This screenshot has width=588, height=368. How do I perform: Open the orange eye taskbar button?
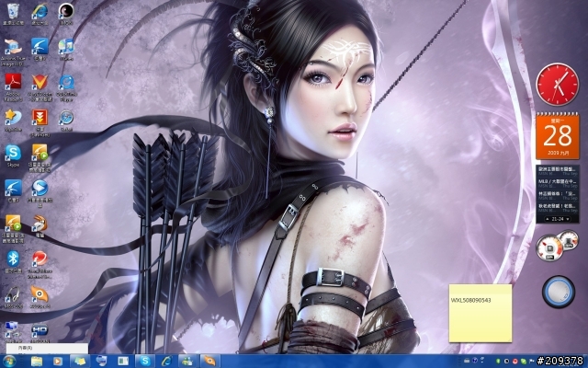[x=209, y=362]
